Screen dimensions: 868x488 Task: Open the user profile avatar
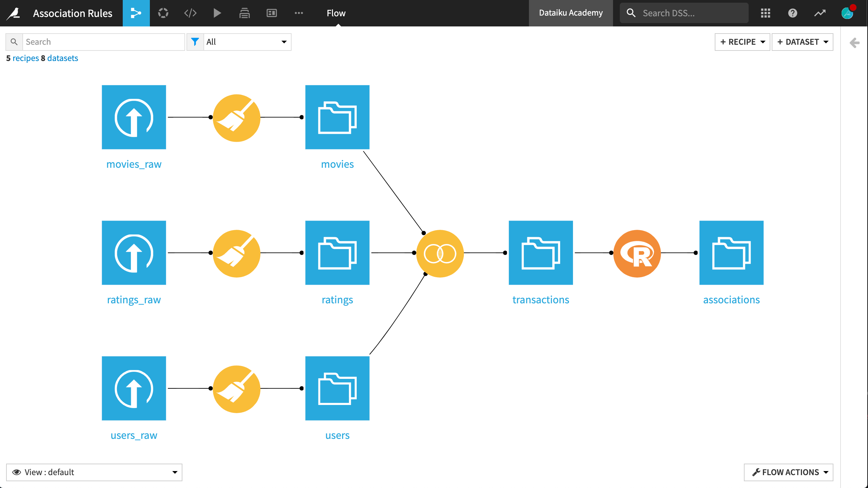pos(848,13)
